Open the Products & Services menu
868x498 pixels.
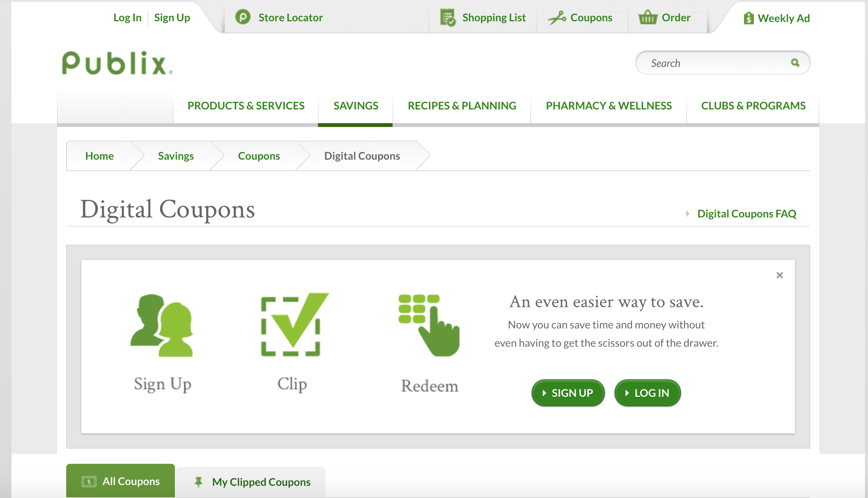coord(246,106)
